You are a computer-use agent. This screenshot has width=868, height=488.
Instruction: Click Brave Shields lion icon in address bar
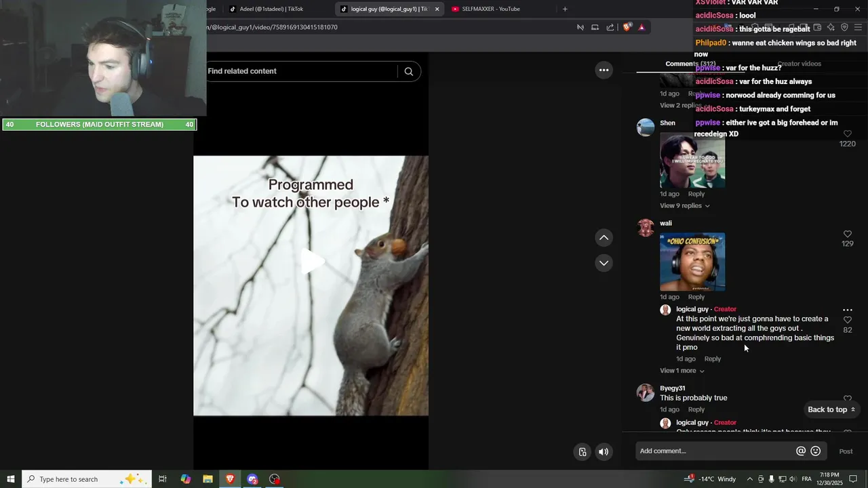click(x=627, y=27)
